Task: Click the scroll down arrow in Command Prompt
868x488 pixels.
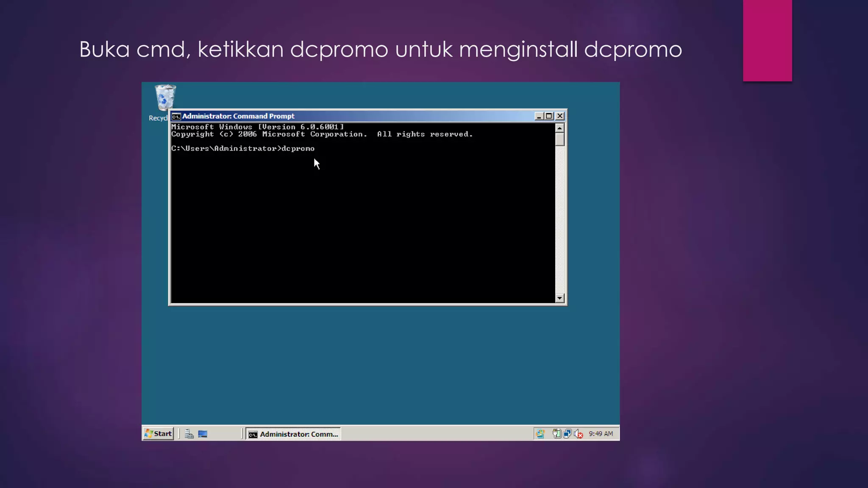Action: click(559, 298)
